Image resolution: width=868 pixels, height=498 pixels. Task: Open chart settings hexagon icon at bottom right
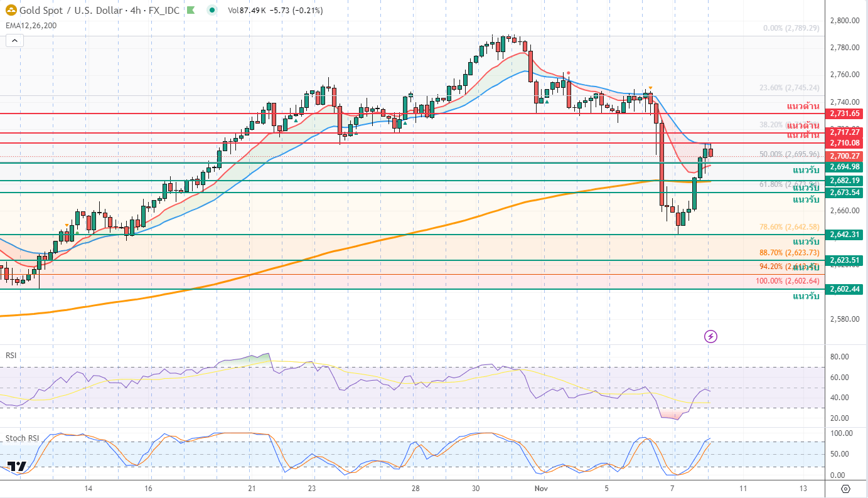coord(845,489)
